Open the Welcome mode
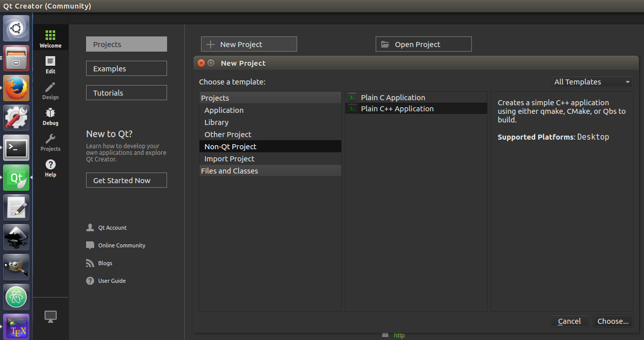Image resolution: width=644 pixels, height=340 pixels. [50, 38]
